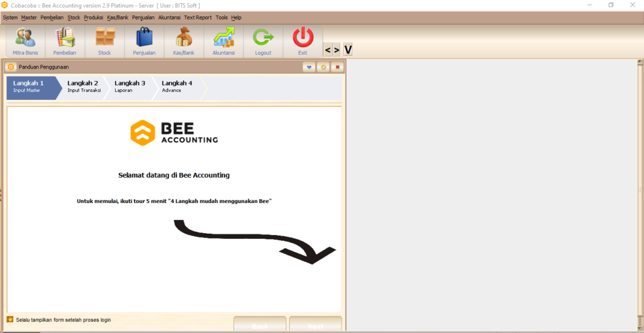This screenshot has width=644, height=333.
Task: Open the Master menu
Action: click(x=29, y=18)
